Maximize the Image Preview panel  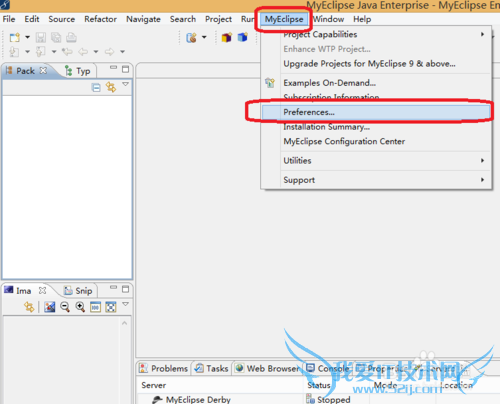tap(125, 289)
